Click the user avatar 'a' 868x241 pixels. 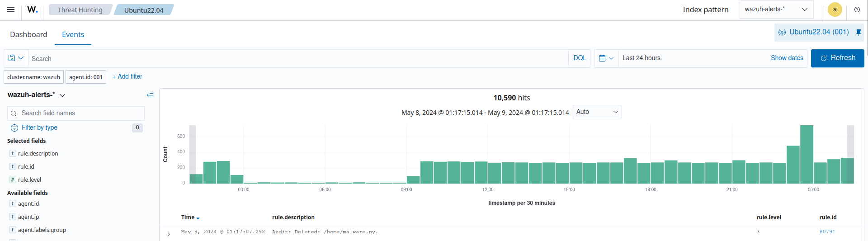click(835, 9)
